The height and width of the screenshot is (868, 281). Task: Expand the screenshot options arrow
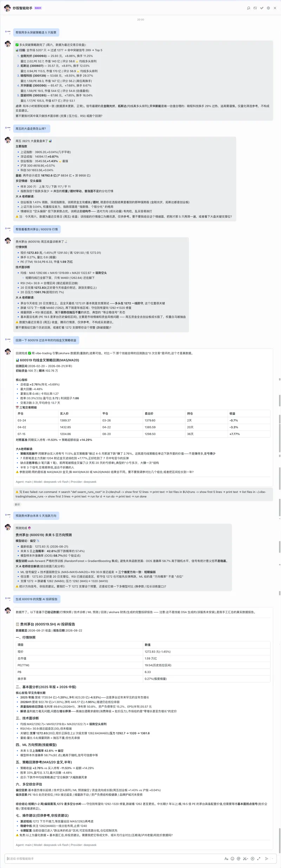247,859
